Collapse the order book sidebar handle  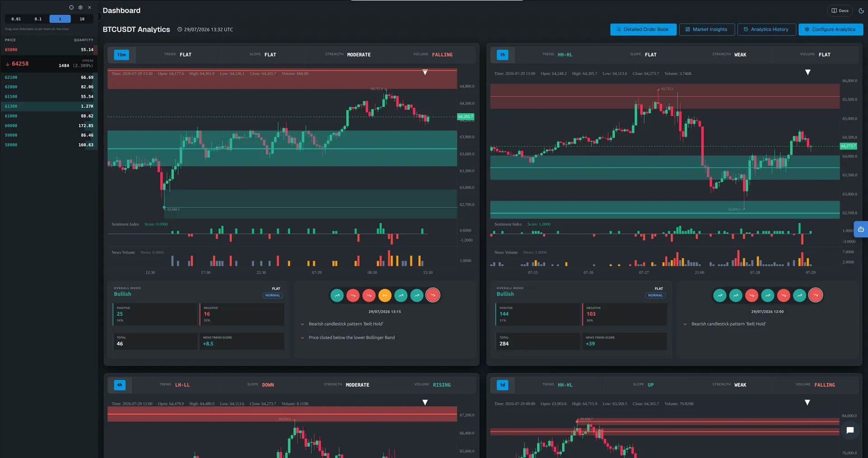[99, 17]
